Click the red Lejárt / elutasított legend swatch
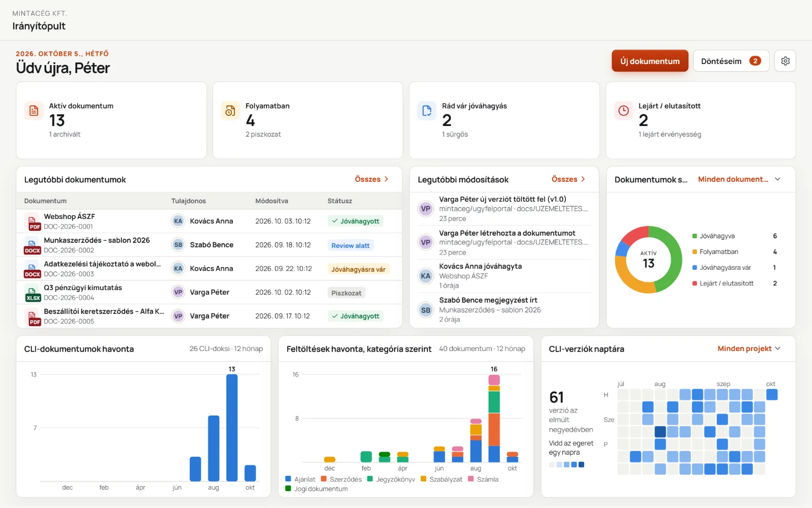The height and width of the screenshot is (508, 812). 695,283
